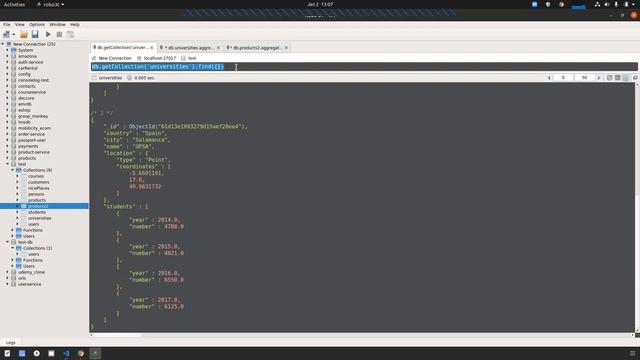Open the dropdown arrow beside Connect icon

[13, 35]
